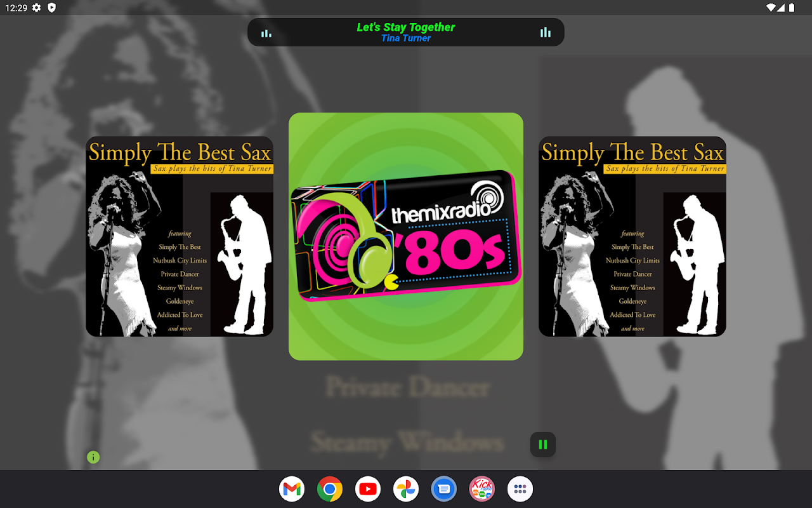Screen dimensions: 812x508
Task: Select the artist name Tina Turner
Action: (x=406, y=38)
